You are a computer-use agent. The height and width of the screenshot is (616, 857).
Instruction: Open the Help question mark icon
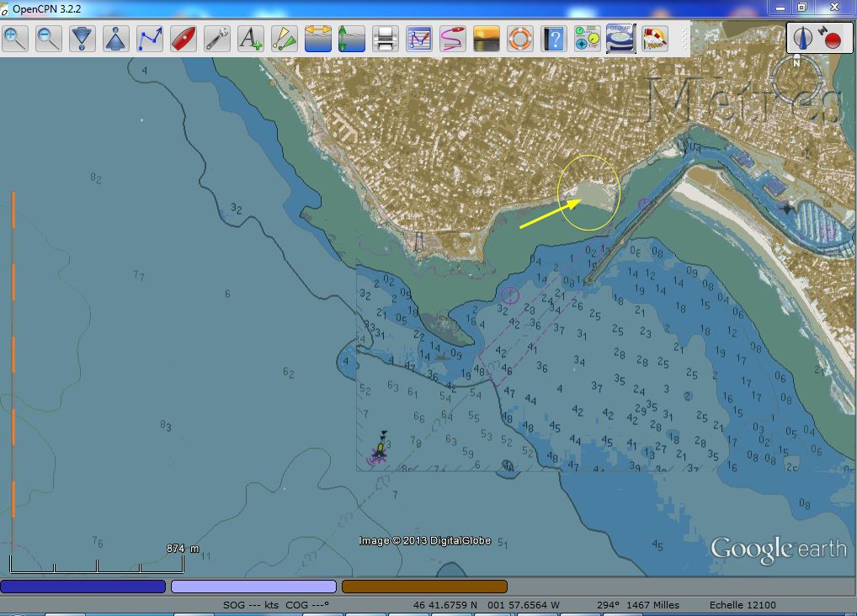[554, 39]
